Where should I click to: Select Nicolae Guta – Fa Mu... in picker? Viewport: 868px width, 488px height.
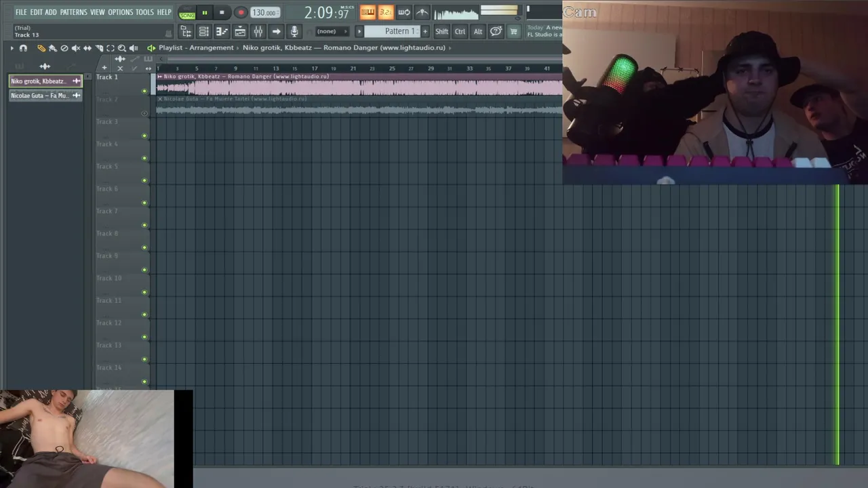45,96
